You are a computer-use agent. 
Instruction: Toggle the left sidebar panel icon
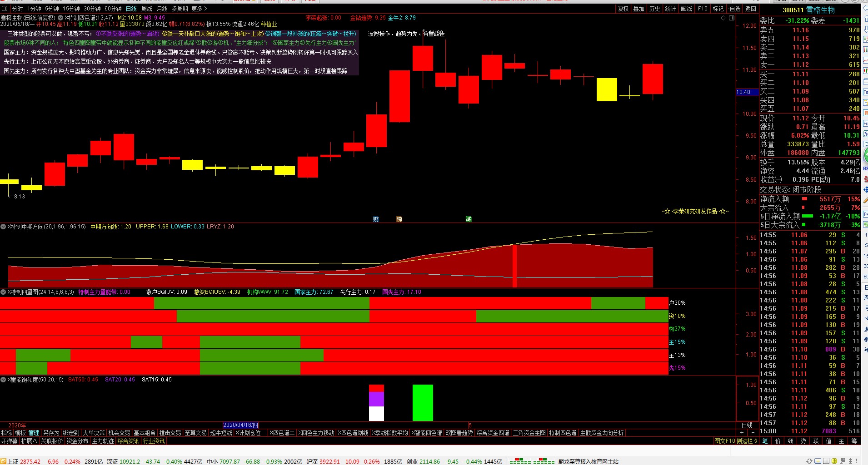coord(4,9)
